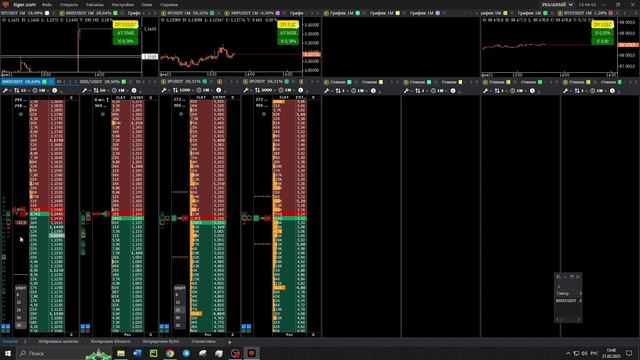This screenshot has height=360, width=640.
Task: Launch Chrome from the taskbar
Action: (x=170, y=353)
